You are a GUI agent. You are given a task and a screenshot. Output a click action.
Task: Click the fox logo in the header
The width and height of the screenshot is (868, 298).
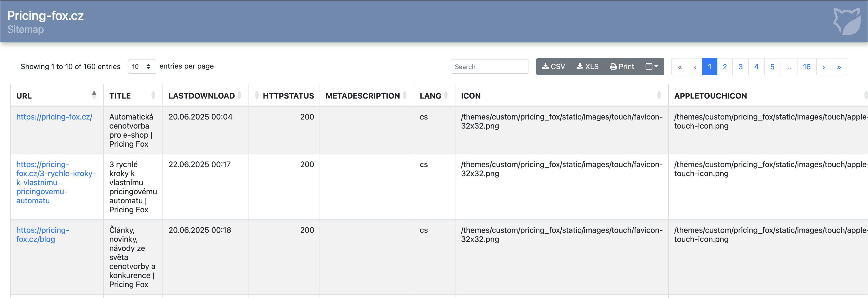click(x=847, y=21)
